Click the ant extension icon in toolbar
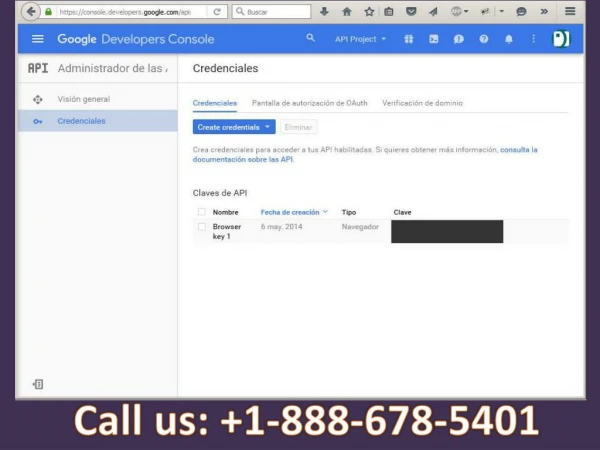The width and height of the screenshot is (600, 450). (486, 11)
